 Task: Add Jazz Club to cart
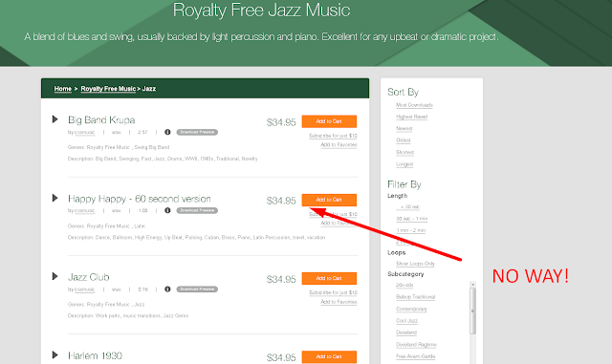[x=329, y=279]
